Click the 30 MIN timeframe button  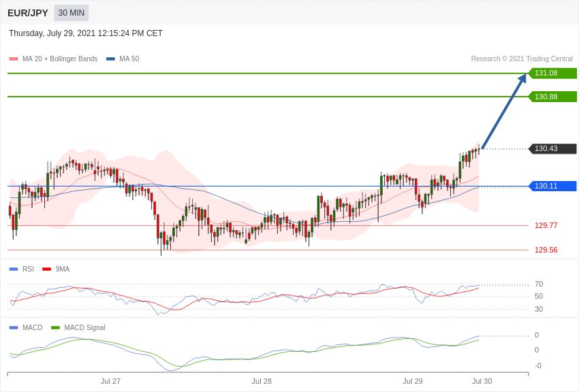click(72, 13)
